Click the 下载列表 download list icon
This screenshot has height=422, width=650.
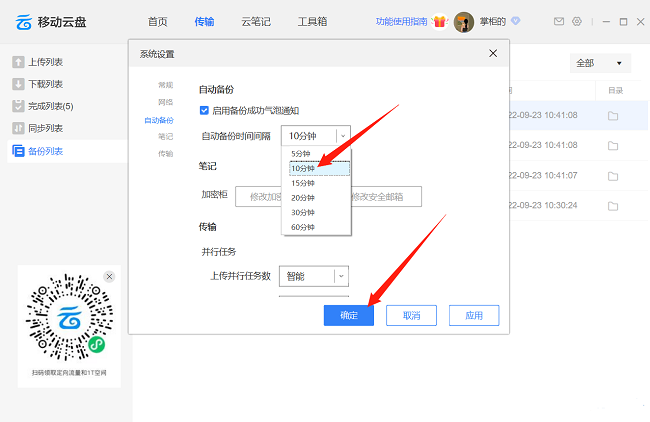(x=18, y=84)
